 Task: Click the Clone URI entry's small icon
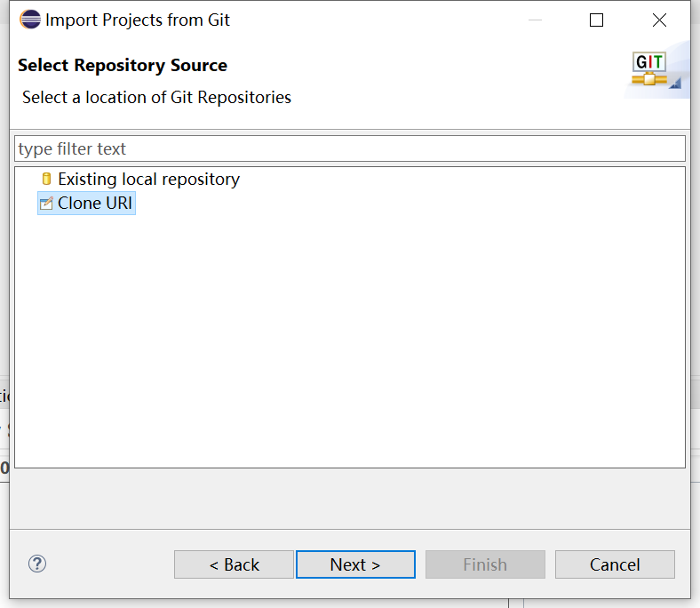(x=46, y=204)
